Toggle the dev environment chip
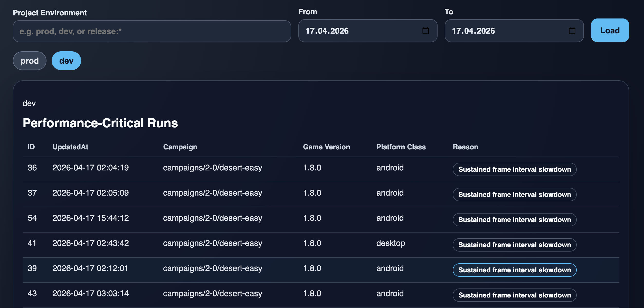The image size is (644, 308). pyautogui.click(x=66, y=61)
